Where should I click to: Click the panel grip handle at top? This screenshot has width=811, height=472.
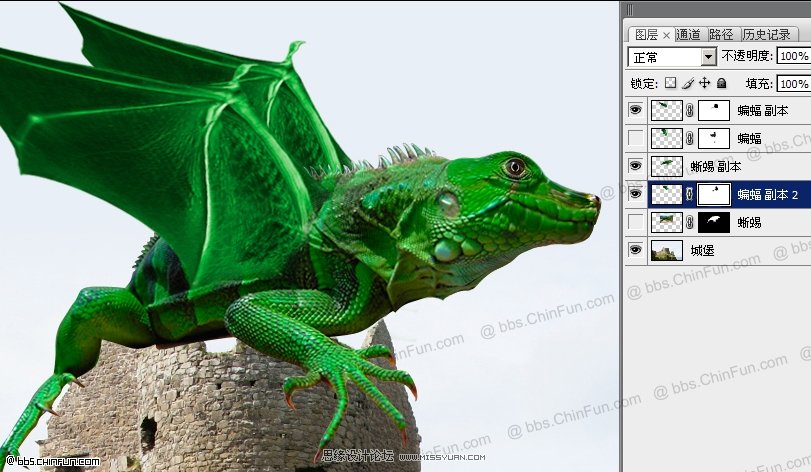click(629, 9)
